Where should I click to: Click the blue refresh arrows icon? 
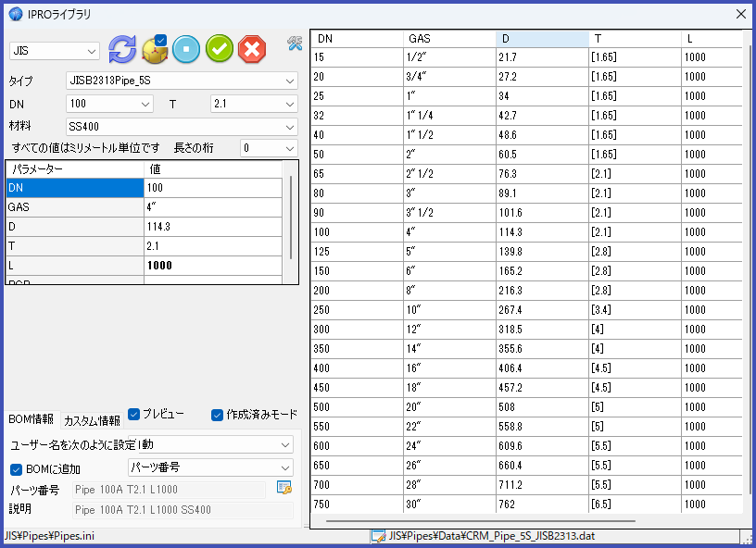122,50
